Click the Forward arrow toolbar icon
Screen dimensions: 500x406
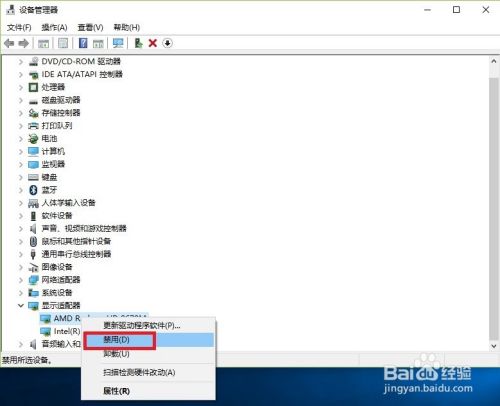point(24,43)
